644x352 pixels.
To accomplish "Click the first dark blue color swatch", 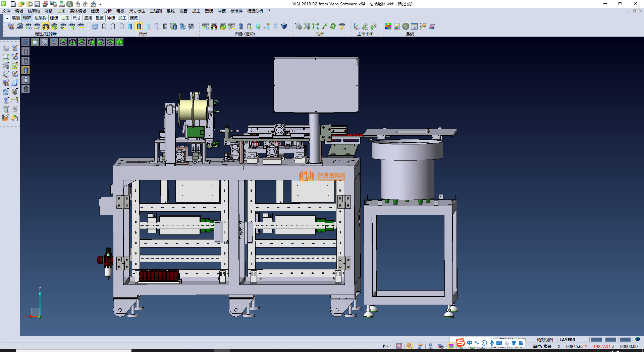I will click(596, 340).
